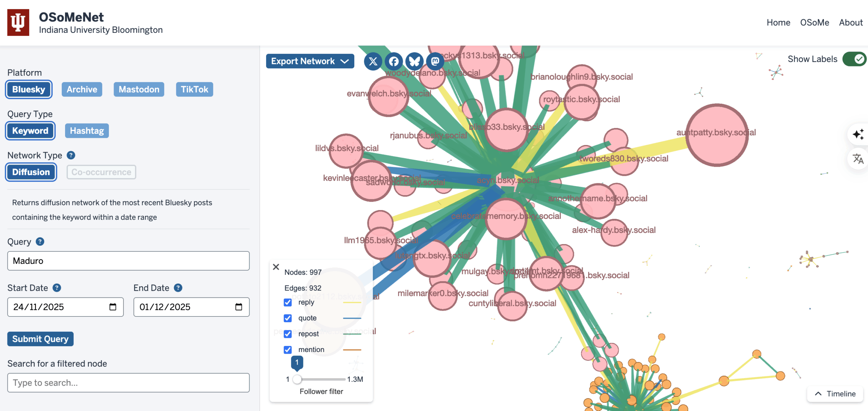Share the network on Mastodon
Viewport: 868px width, 411px height.
tap(435, 61)
